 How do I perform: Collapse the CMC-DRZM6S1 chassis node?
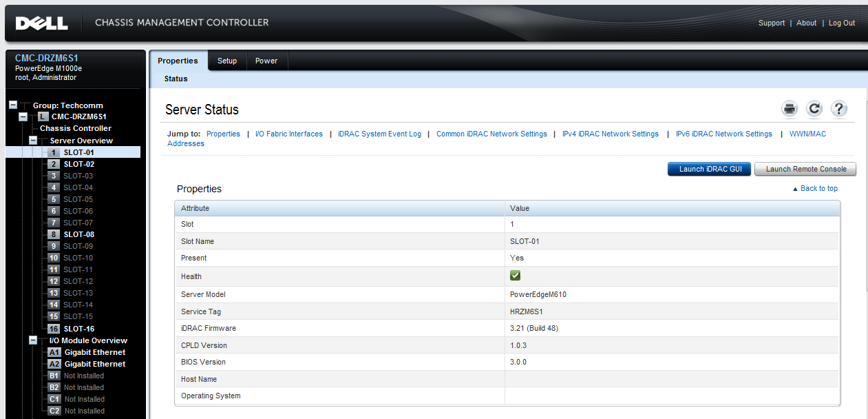[x=23, y=116]
